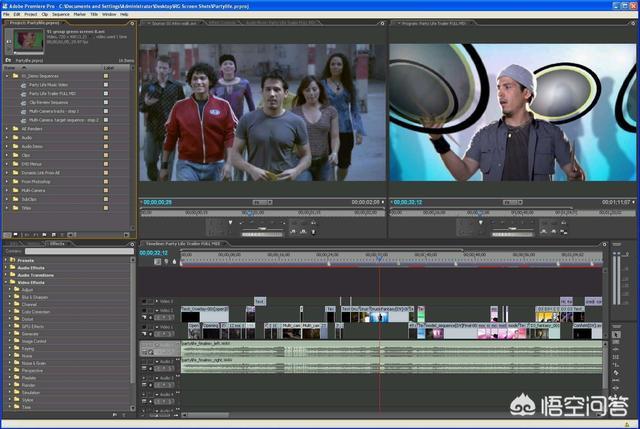This screenshot has width=640, height=429.
Task: Click the New Item icon
Action: tap(53, 235)
